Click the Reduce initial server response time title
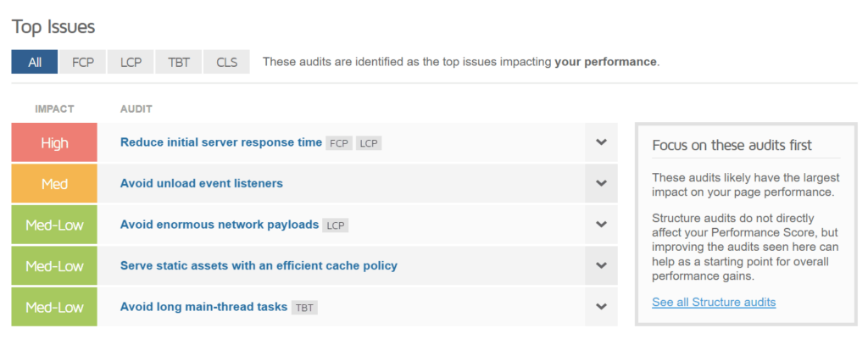 tap(220, 142)
